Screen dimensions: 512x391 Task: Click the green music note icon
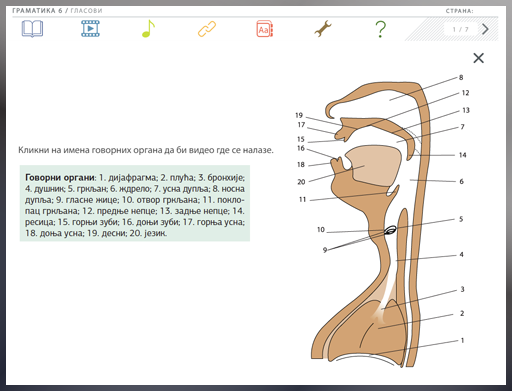pyautogui.click(x=148, y=29)
